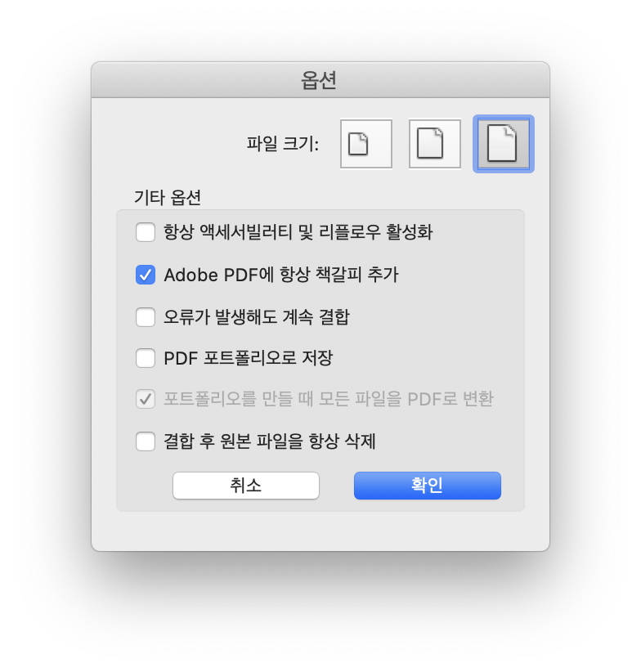Image resolution: width=641 pixels, height=672 pixels.
Task: Confirm options with the blue 확인 button
Action: click(x=427, y=486)
